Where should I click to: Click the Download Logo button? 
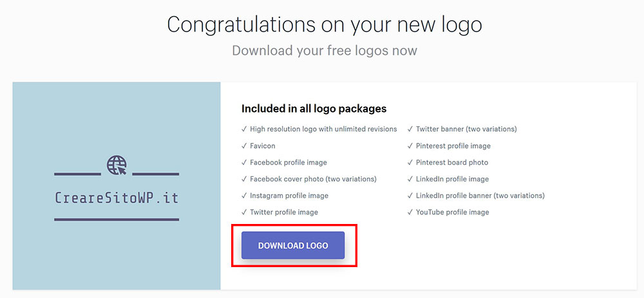pyautogui.click(x=293, y=245)
